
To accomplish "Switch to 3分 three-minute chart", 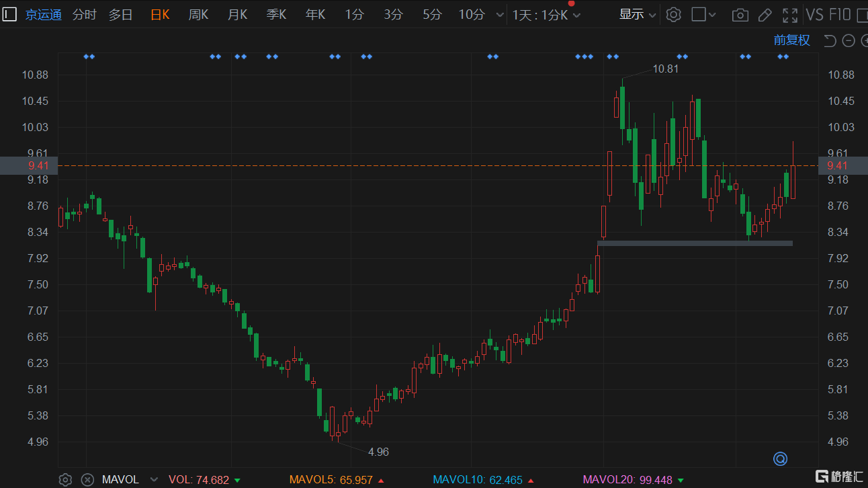I will tap(393, 15).
